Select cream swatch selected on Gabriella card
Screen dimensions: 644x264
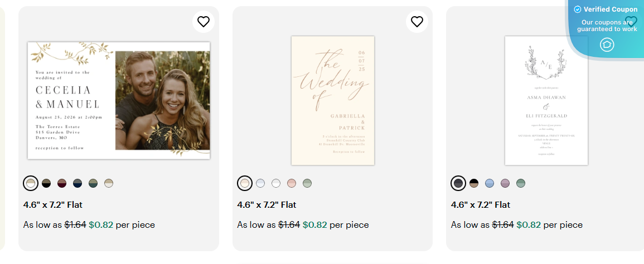tap(244, 183)
